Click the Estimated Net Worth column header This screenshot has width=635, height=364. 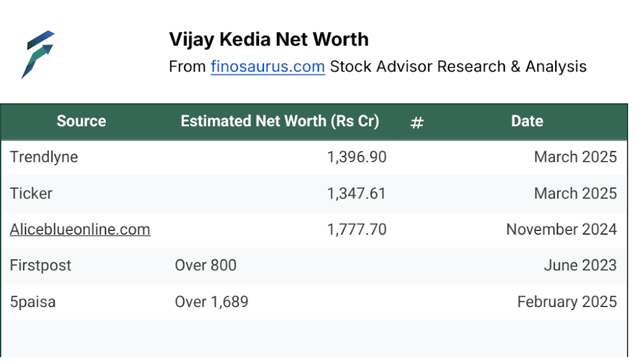pos(280,121)
